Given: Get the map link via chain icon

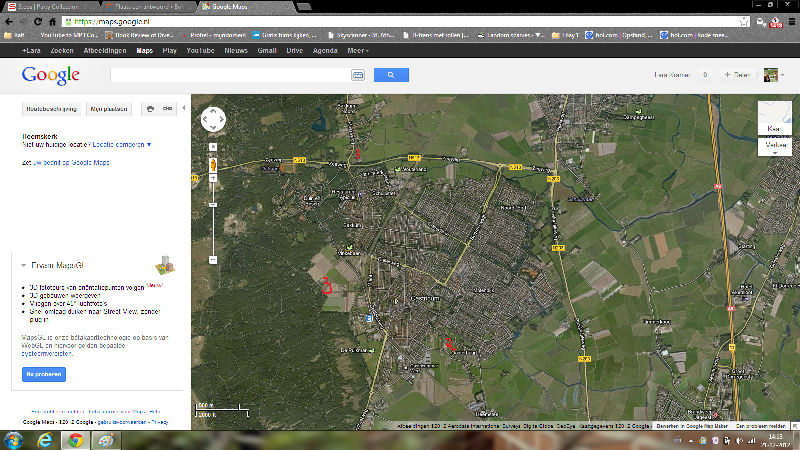Looking at the screenshot, I should [x=167, y=109].
